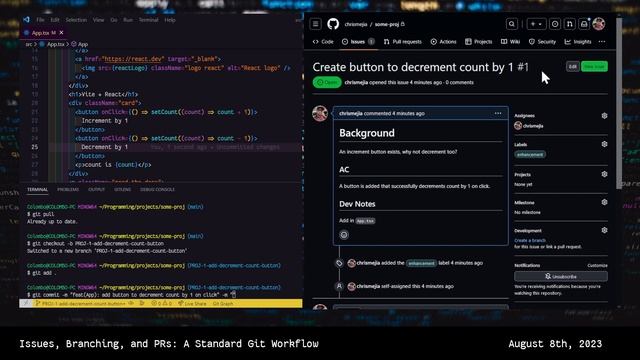Image resolution: width=640 pixels, height=360 pixels.
Task: Switch to the Pull requests tab
Action: coord(402,42)
